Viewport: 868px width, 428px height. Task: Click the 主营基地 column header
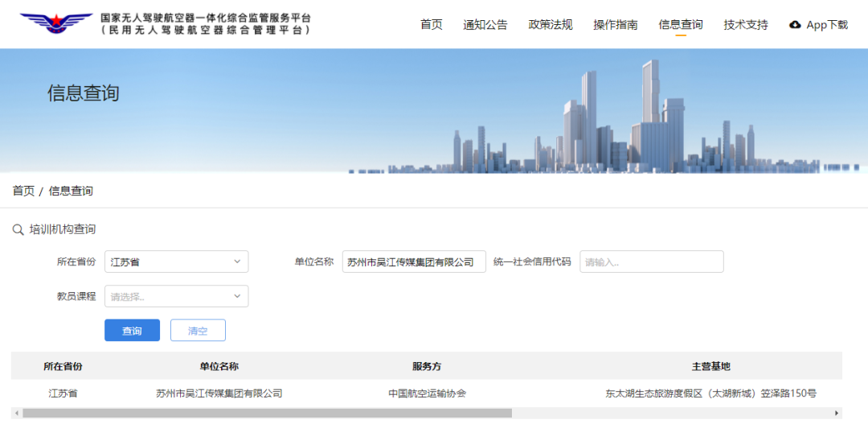pos(710,367)
